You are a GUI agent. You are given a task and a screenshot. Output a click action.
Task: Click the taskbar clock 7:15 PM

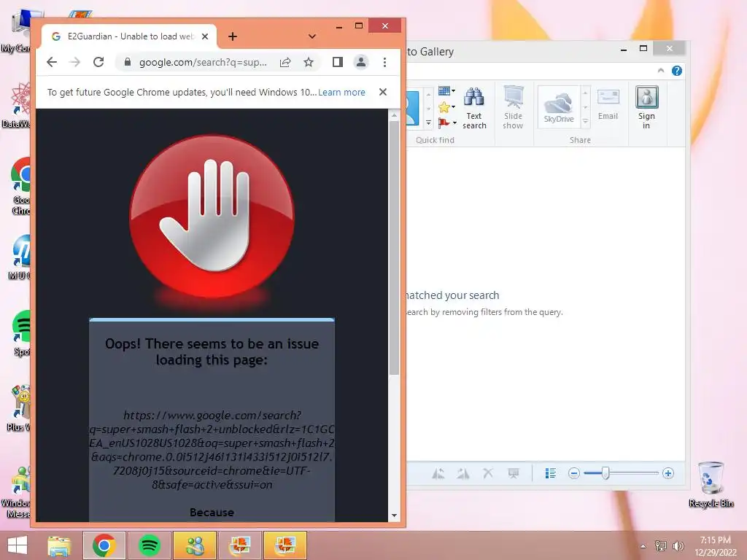click(x=716, y=540)
